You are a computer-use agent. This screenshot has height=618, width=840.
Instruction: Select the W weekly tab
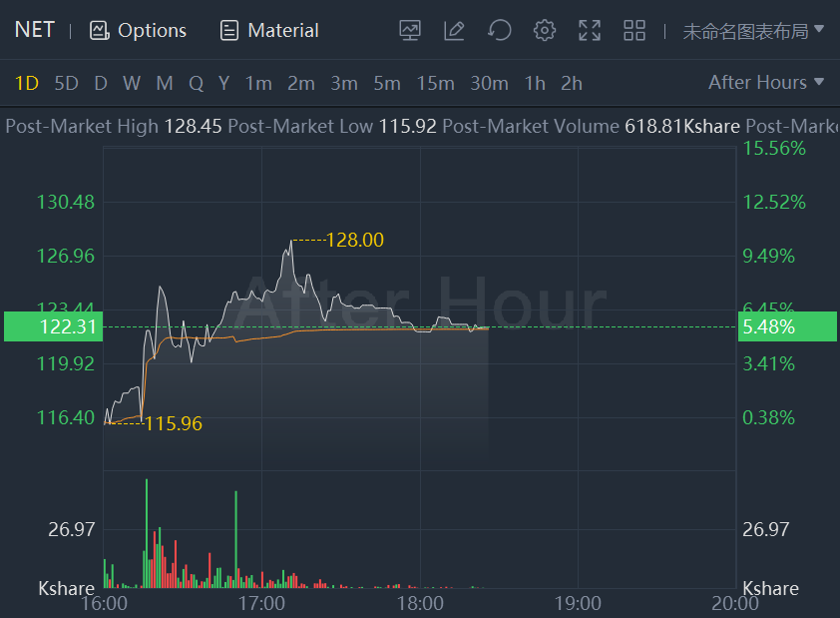pos(132,84)
